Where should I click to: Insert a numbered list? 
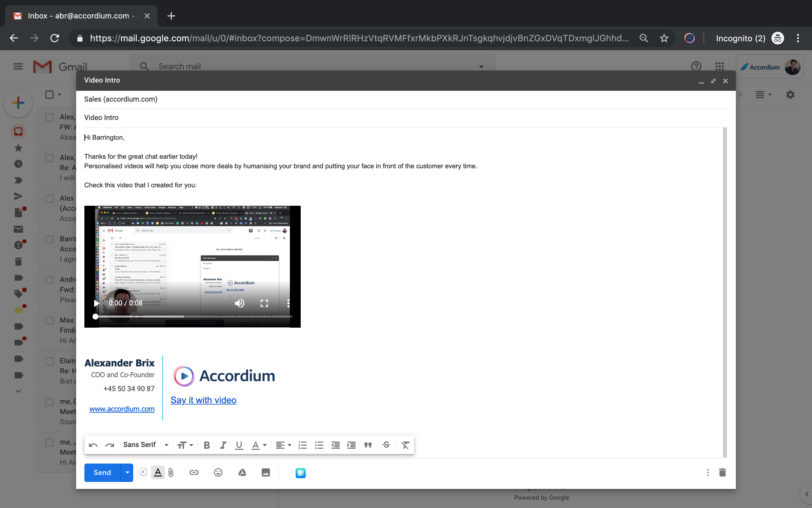(x=303, y=445)
